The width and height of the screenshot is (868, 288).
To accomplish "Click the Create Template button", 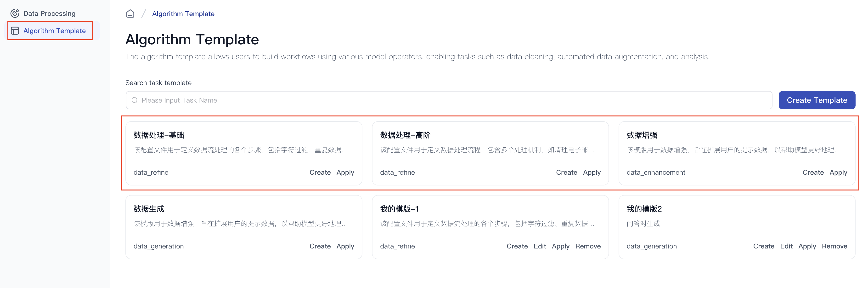I will click(x=817, y=100).
